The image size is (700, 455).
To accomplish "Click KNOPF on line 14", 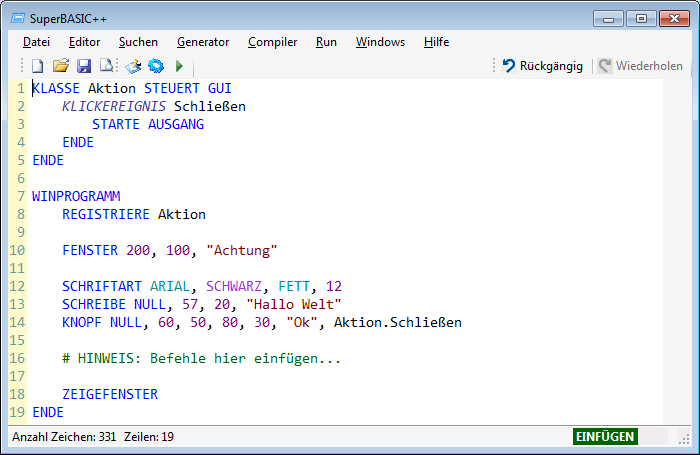I will (82, 322).
